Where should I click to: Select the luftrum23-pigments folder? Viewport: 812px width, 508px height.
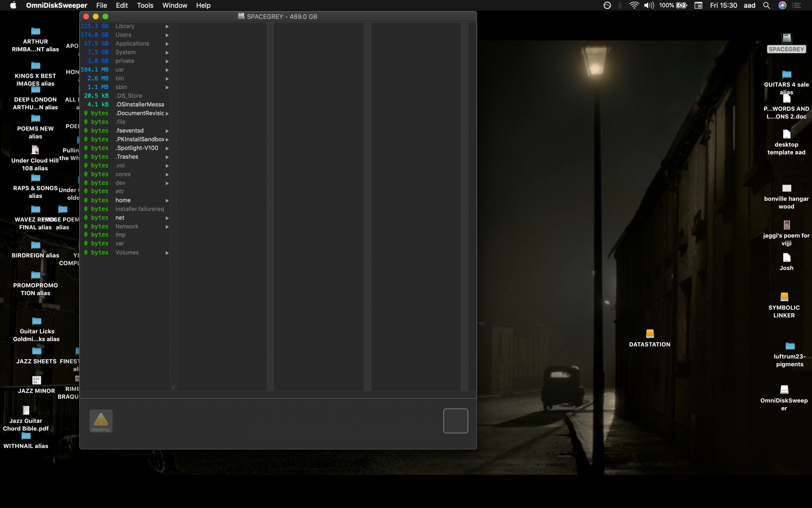point(790,346)
